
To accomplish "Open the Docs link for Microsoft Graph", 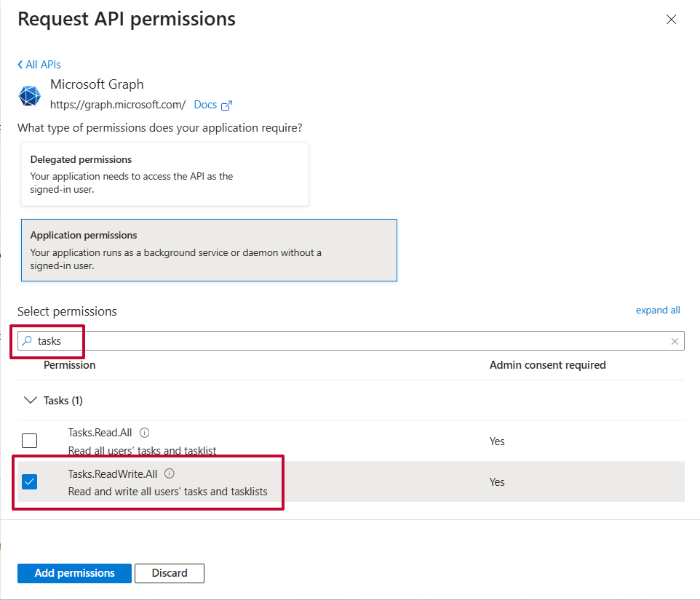I will point(205,105).
